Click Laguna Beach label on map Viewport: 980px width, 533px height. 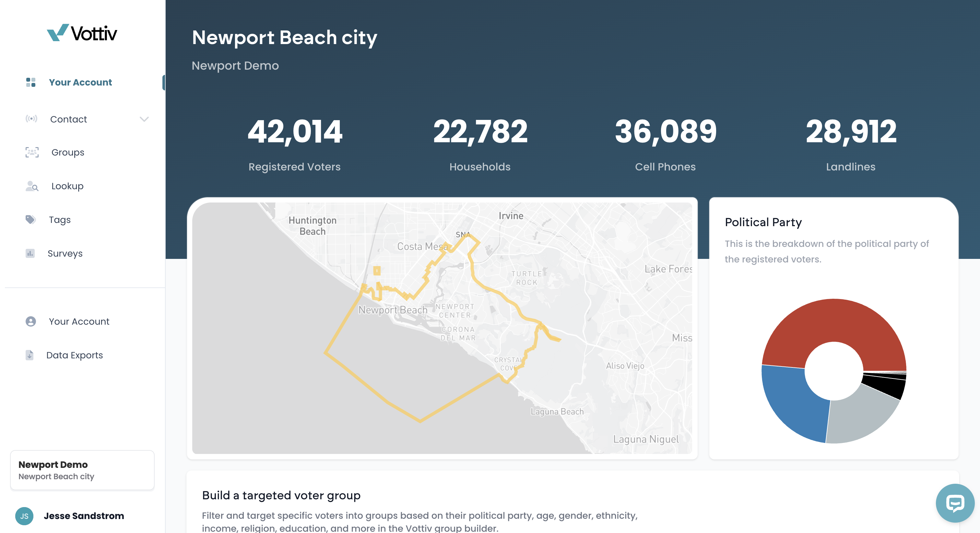tap(557, 411)
